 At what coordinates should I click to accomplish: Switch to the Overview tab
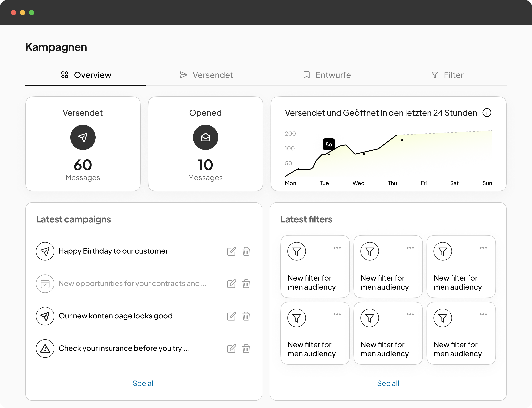86,75
